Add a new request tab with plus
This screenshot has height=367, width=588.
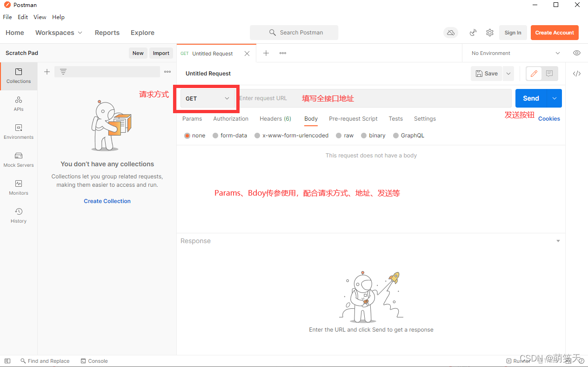(x=266, y=53)
